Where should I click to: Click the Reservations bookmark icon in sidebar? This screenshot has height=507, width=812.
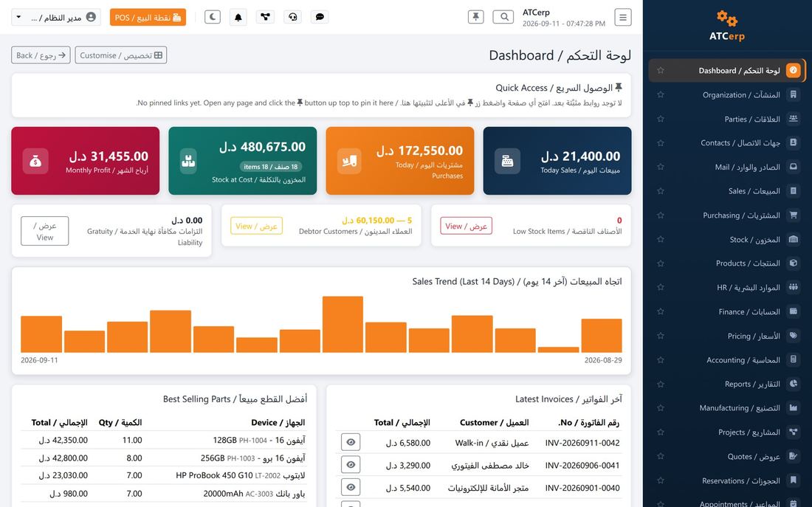pyautogui.click(x=793, y=480)
